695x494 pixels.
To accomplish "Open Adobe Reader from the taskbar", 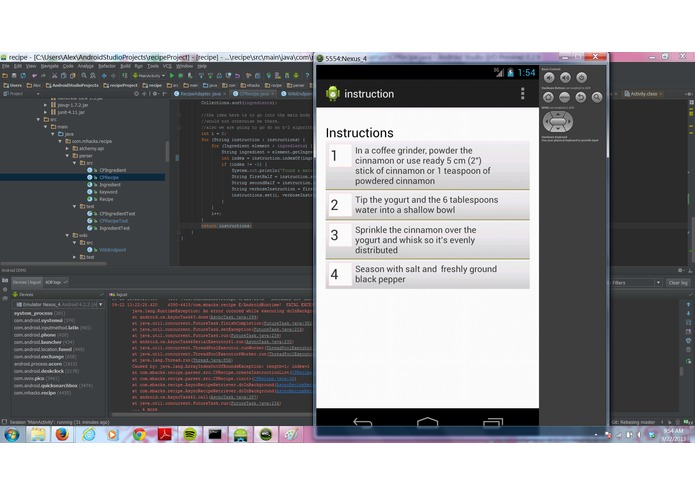I will (165, 434).
